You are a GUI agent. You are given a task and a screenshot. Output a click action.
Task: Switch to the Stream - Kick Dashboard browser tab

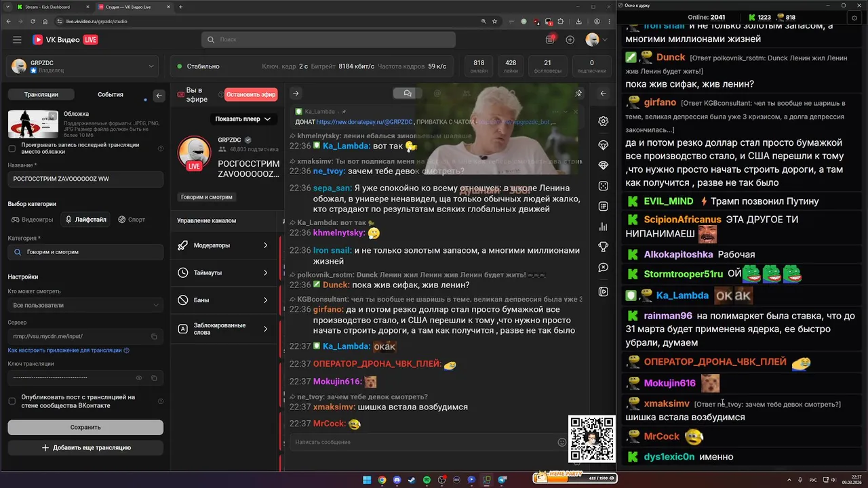(x=52, y=7)
